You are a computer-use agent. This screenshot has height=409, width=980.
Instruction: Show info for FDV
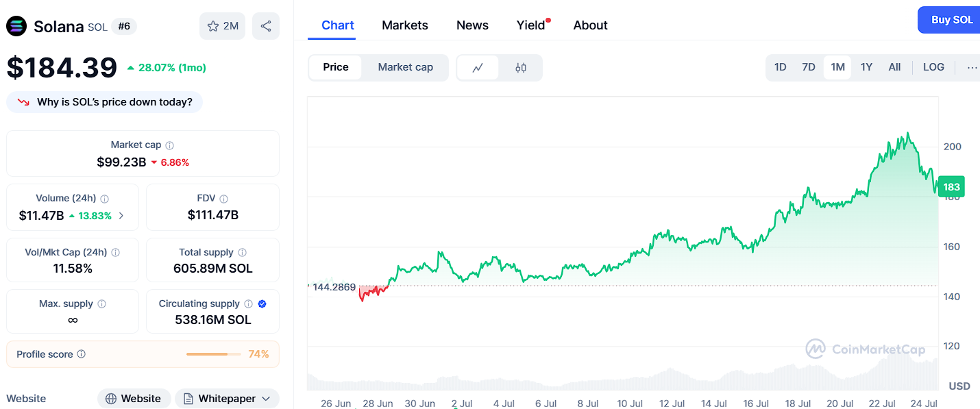[225, 199]
